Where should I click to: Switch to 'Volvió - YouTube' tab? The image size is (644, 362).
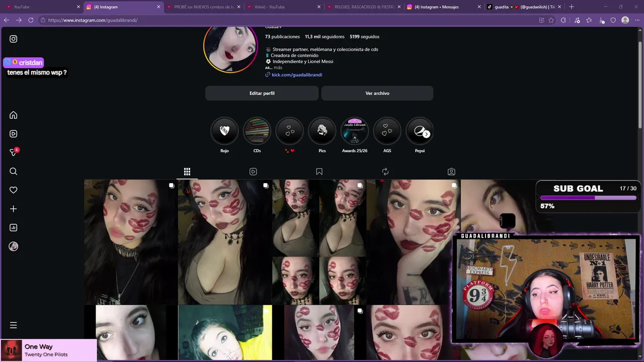(284, 7)
